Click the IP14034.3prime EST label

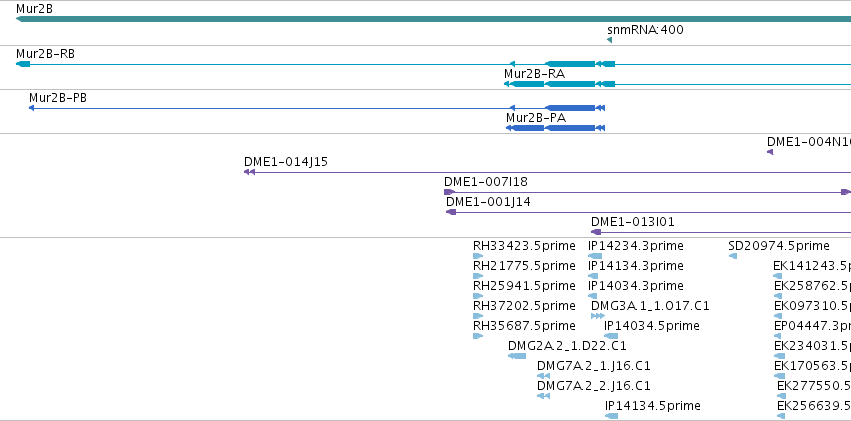click(x=636, y=286)
